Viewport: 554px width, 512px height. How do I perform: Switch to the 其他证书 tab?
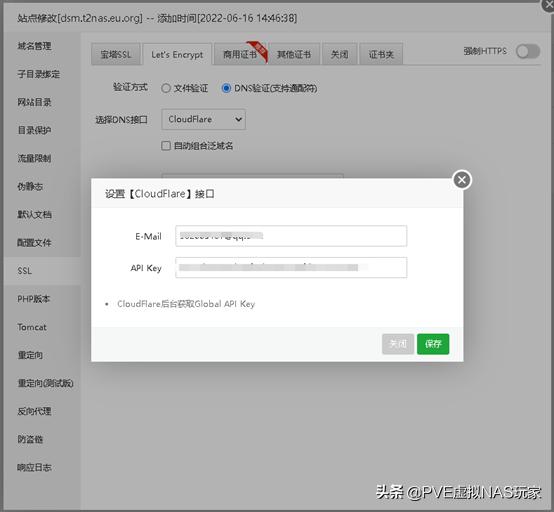coord(294,54)
